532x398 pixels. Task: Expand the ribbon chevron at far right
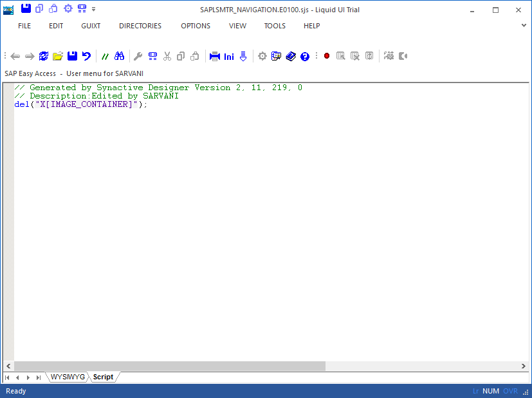[x=524, y=26]
